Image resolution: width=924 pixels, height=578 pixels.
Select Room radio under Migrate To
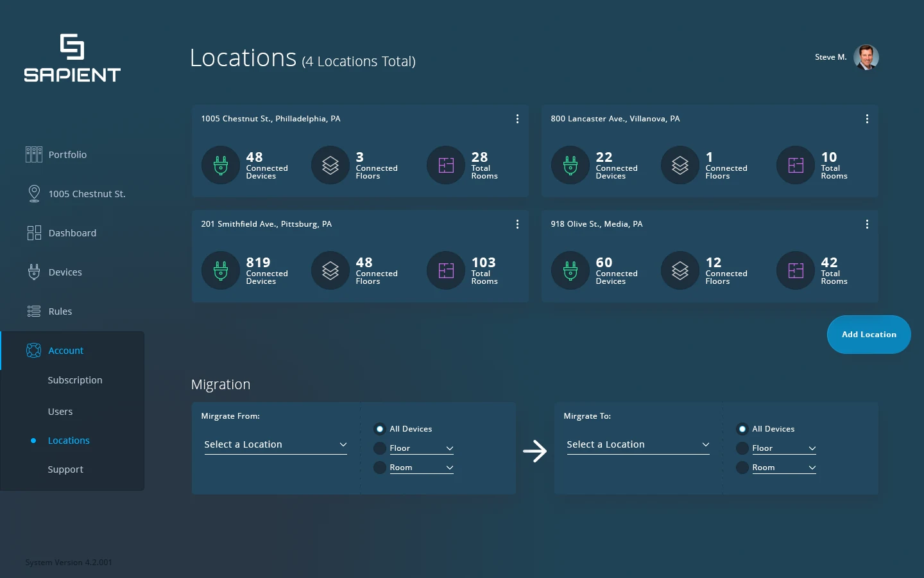click(x=742, y=468)
